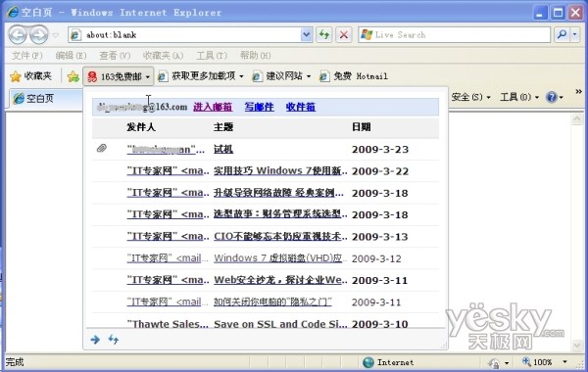
Task: Open the 工具(O) command bar dropdown
Action: pos(519,97)
